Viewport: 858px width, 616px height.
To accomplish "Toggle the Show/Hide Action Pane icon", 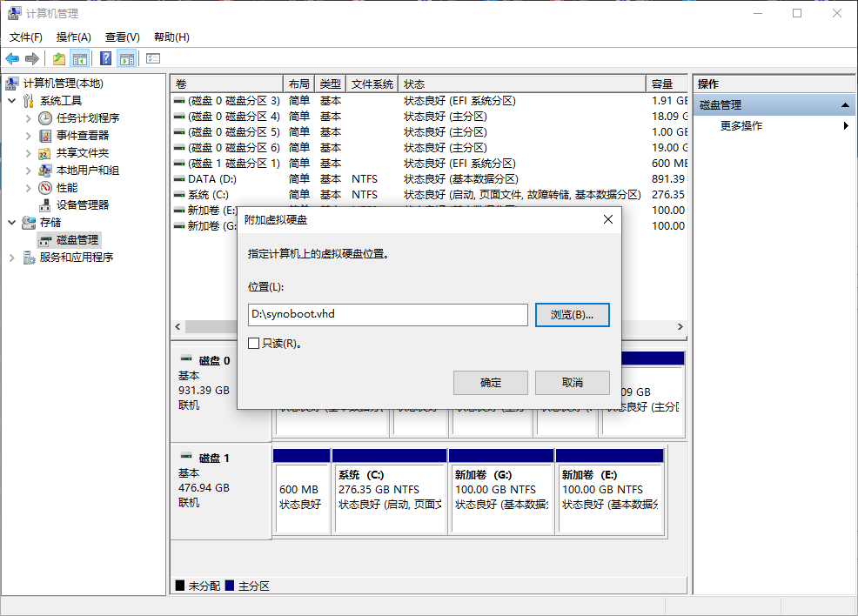I will tap(127, 58).
